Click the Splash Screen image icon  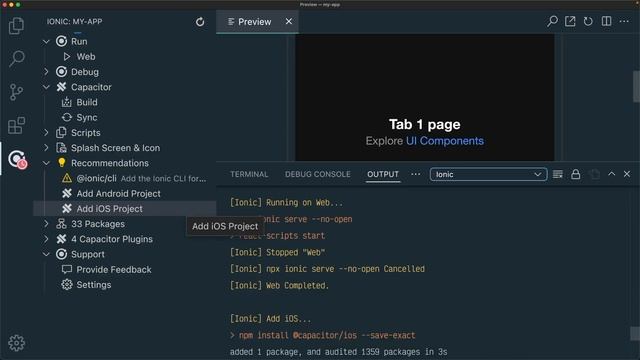[x=62, y=148]
